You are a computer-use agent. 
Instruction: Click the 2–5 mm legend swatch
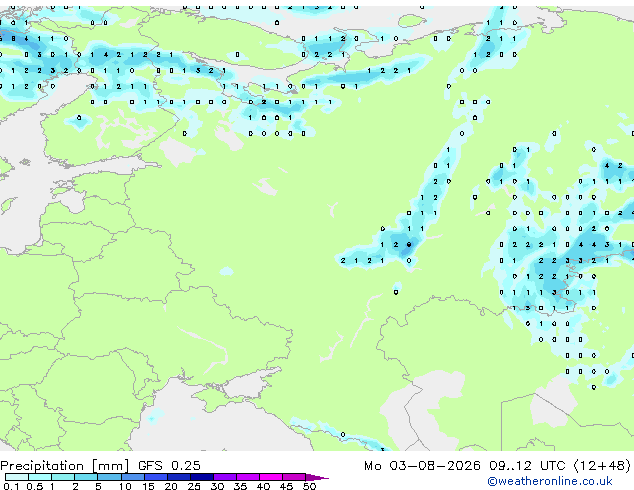86,477
